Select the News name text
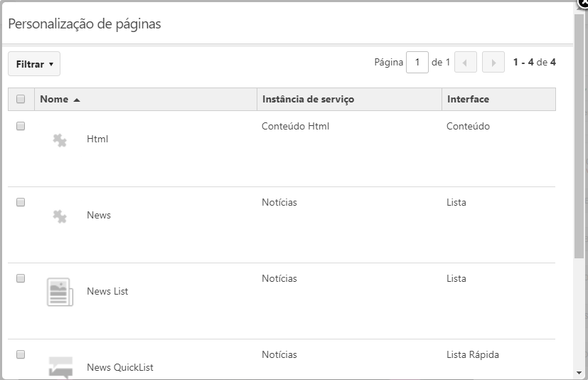This screenshot has width=588, height=380. 99,215
